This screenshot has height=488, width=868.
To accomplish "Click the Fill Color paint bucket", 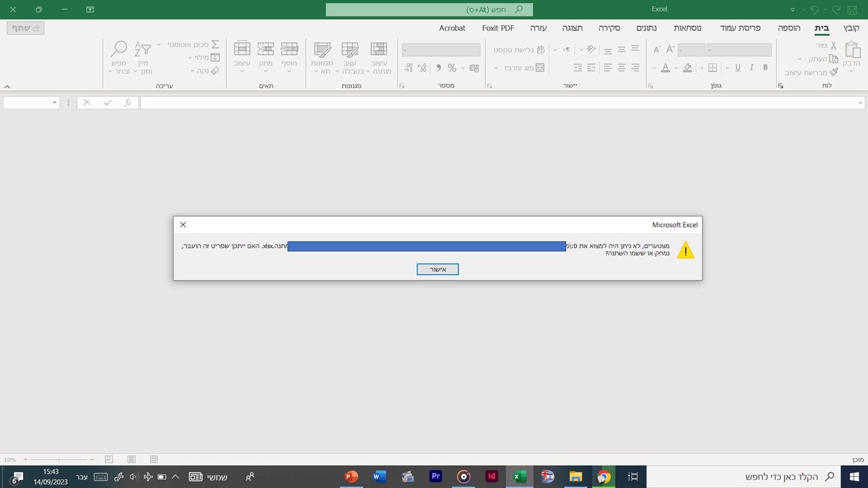I will tap(688, 68).
